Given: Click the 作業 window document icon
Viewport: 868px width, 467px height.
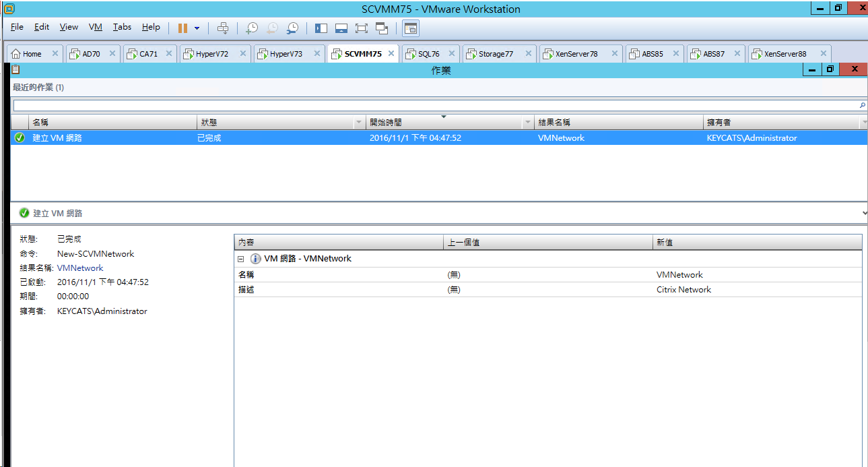Looking at the screenshot, I should (16, 69).
